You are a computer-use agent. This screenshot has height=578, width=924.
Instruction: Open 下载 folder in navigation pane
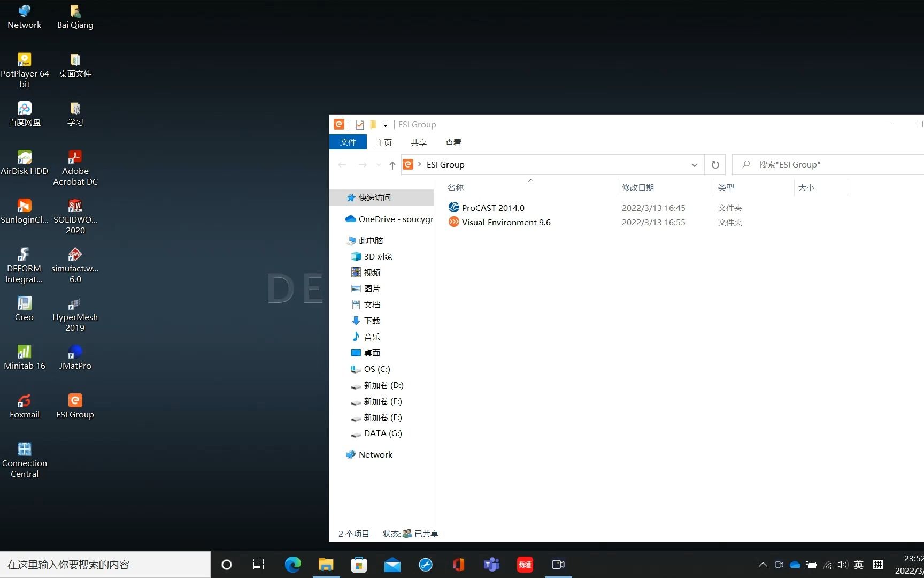(x=366, y=321)
